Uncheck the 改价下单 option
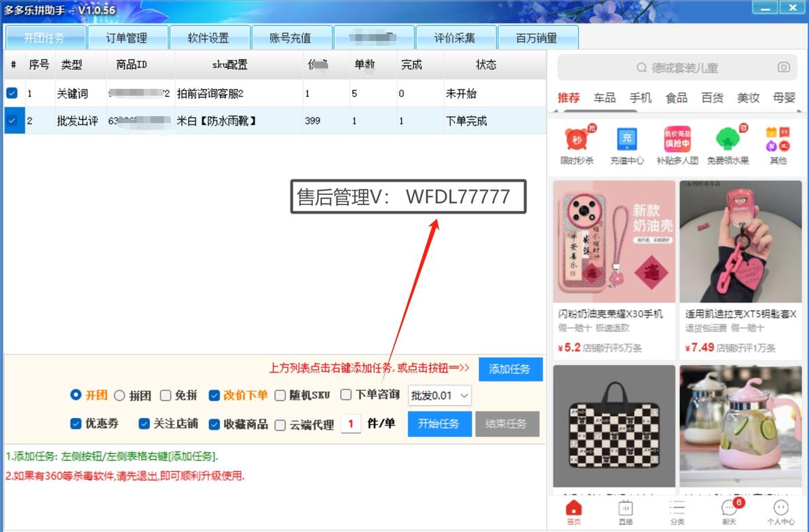 tap(216, 394)
